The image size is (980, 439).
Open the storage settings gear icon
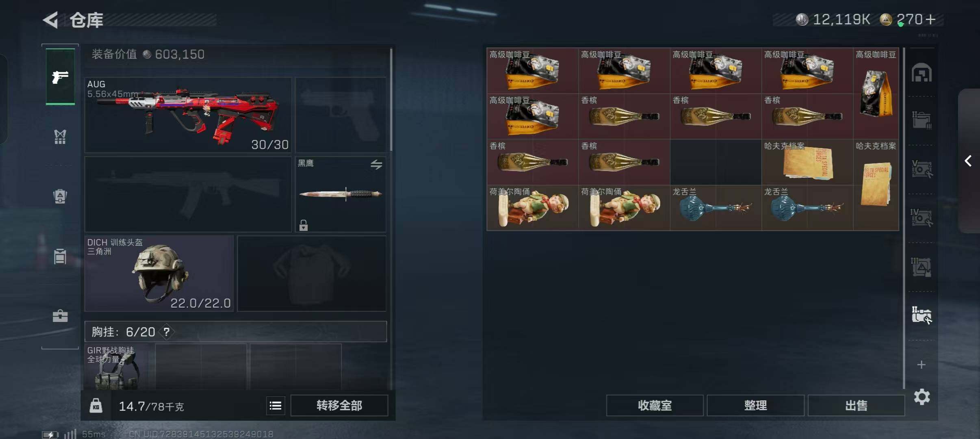click(x=921, y=397)
